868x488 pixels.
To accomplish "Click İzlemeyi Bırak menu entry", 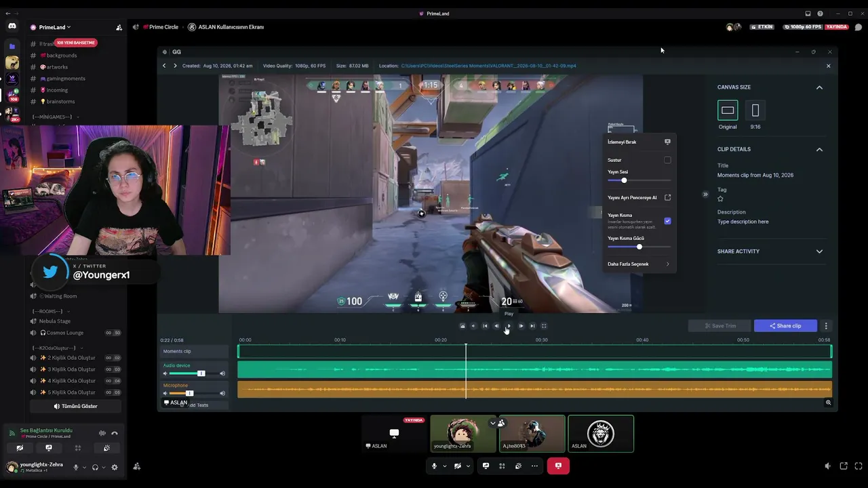I will click(x=639, y=142).
